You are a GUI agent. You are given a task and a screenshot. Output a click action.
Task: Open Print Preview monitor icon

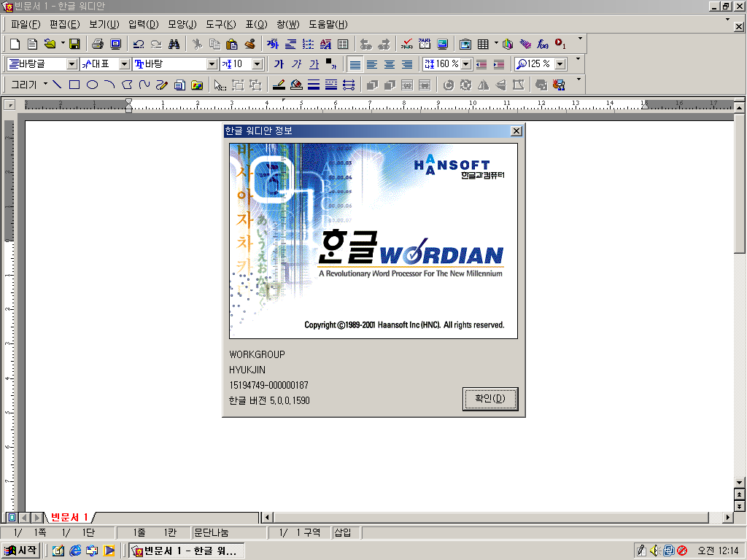point(116,44)
